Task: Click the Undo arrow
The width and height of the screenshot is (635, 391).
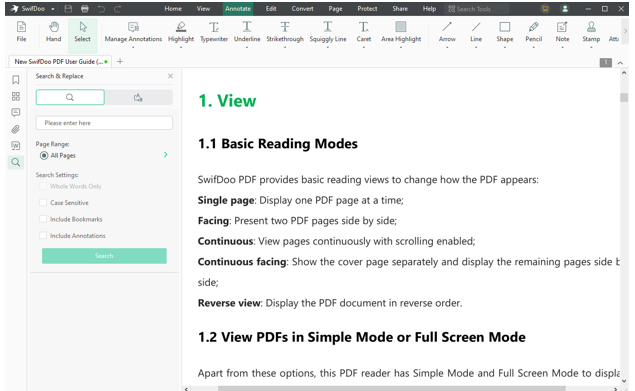Action: click(x=101, y=9)
